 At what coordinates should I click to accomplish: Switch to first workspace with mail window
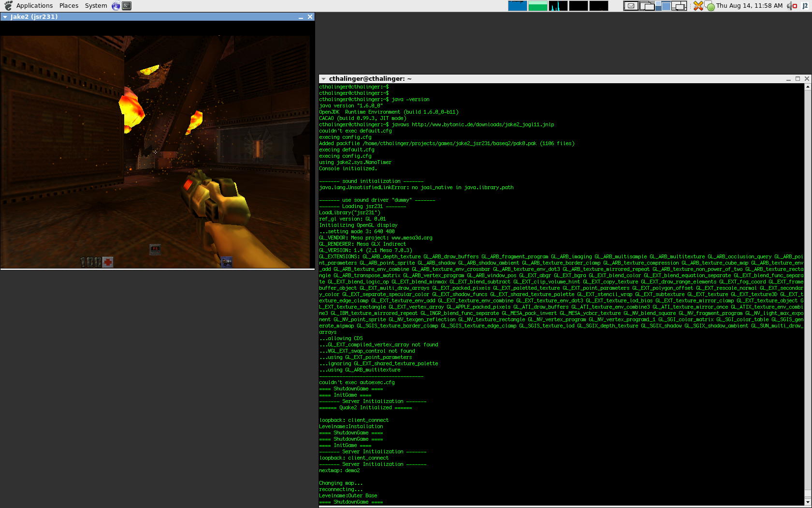coord(631,6)
